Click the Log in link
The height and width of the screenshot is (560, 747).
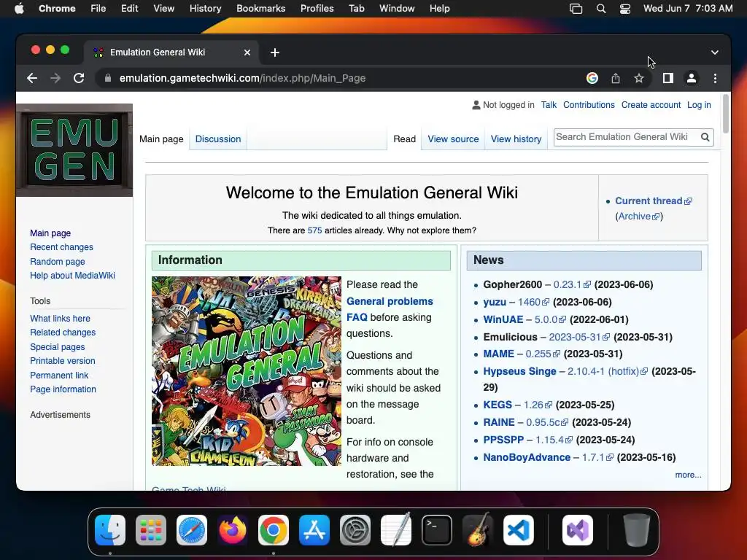point(699,105)
